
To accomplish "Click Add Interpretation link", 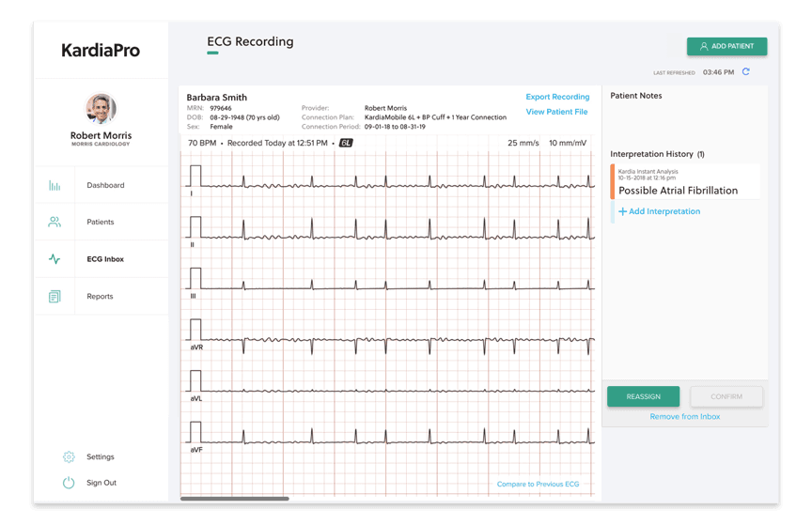I will click(x=659, y=212).
